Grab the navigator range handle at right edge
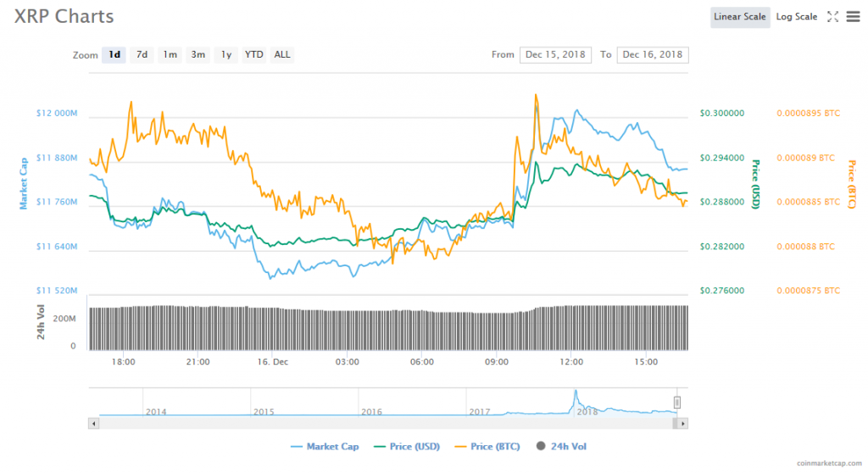The image size is (868, 474). click(x=677, y=402)
